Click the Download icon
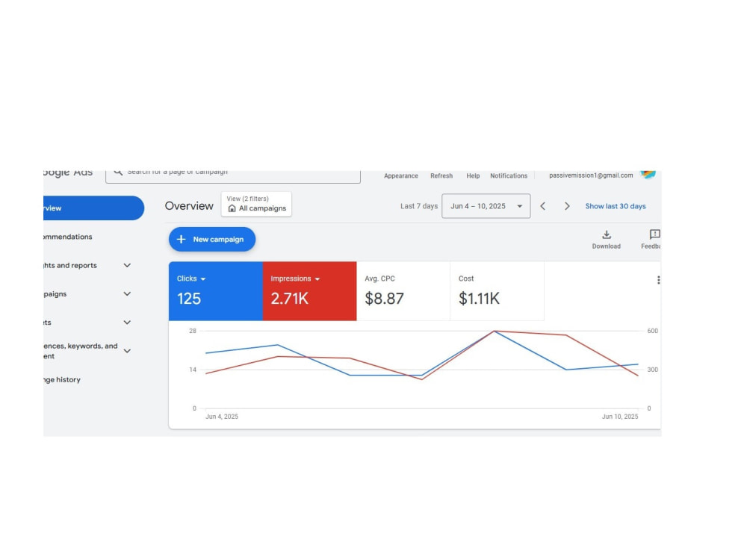Viewport: 747px width, 560px height. [606, 234]
